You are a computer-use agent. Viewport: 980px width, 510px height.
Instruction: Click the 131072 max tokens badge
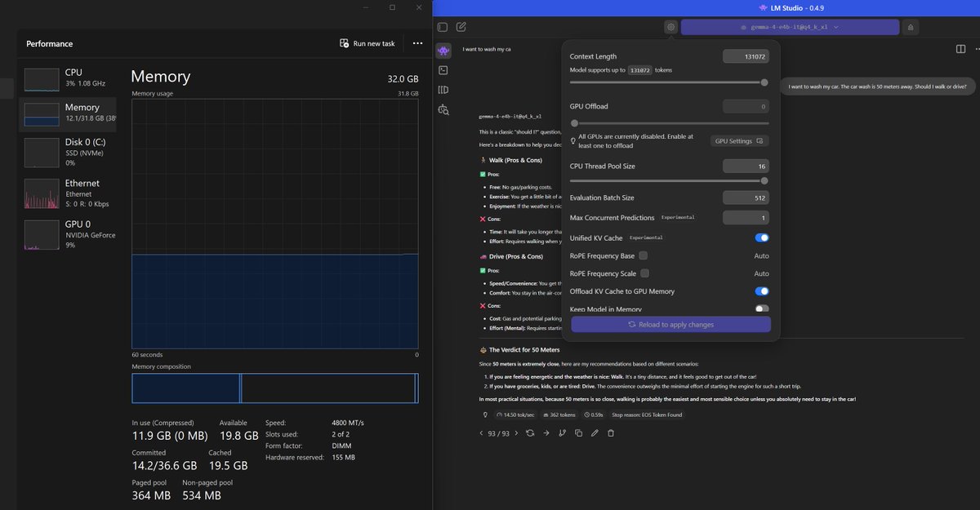tap(640, 70)
